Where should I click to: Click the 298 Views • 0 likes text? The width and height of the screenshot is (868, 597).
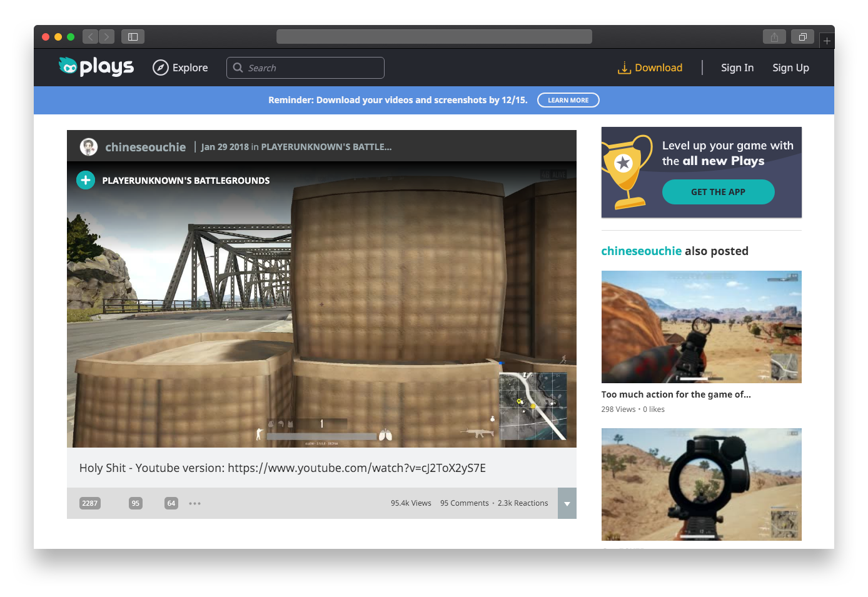click(633, 409)
